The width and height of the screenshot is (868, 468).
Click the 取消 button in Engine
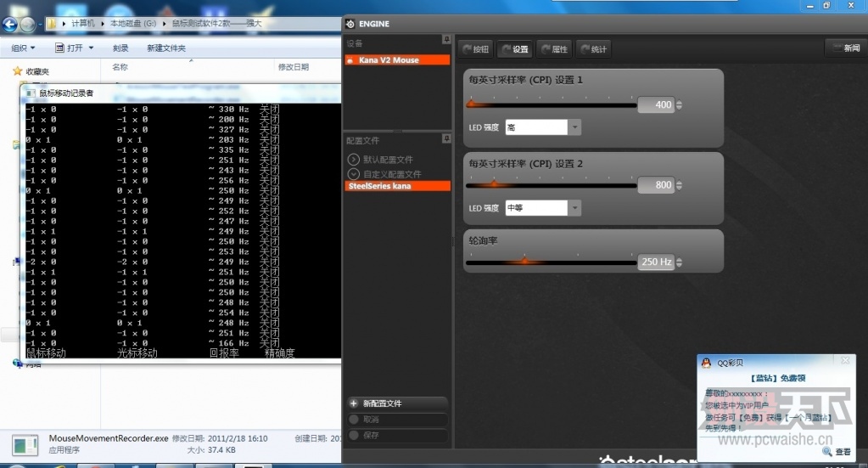pos(396,420)
